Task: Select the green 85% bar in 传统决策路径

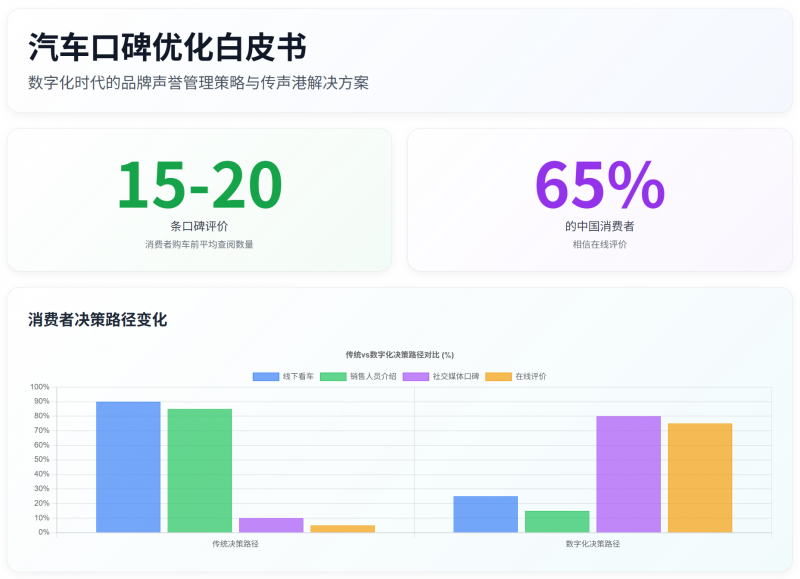Action: [200, 470]
